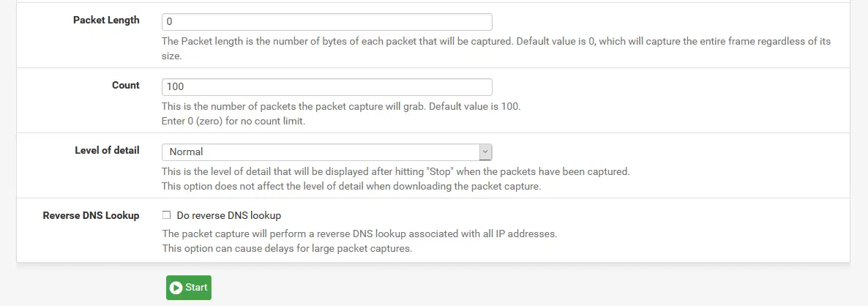Click the "can cause delays for large packet captures" note
Screen dimensions: 868x306
(x=287, y=248)
